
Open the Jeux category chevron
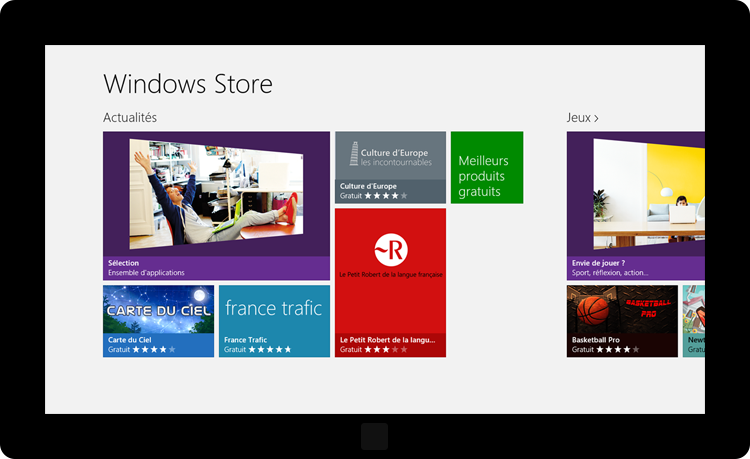pos(596,118)
